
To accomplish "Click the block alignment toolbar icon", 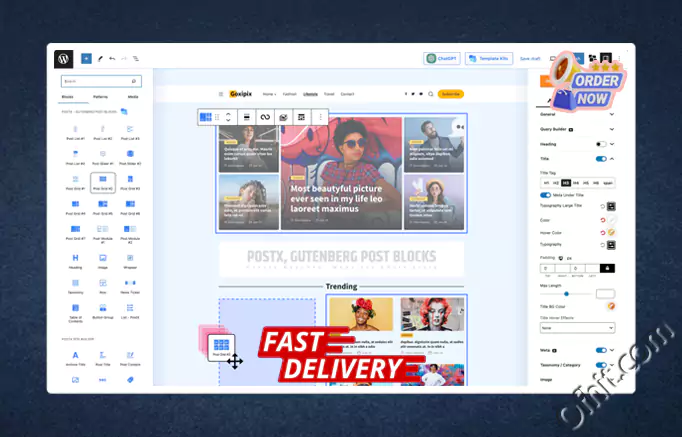I will coord(247,117).
